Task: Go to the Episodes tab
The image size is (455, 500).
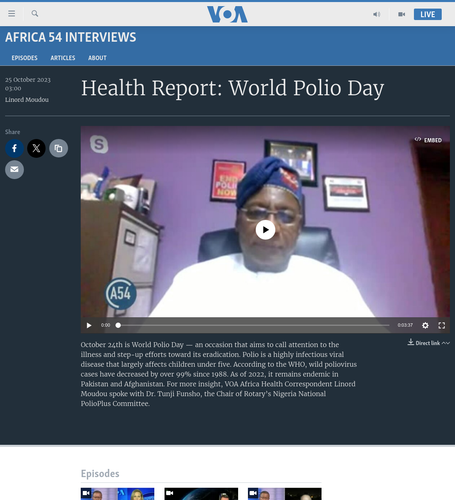Action: point(24,58)
